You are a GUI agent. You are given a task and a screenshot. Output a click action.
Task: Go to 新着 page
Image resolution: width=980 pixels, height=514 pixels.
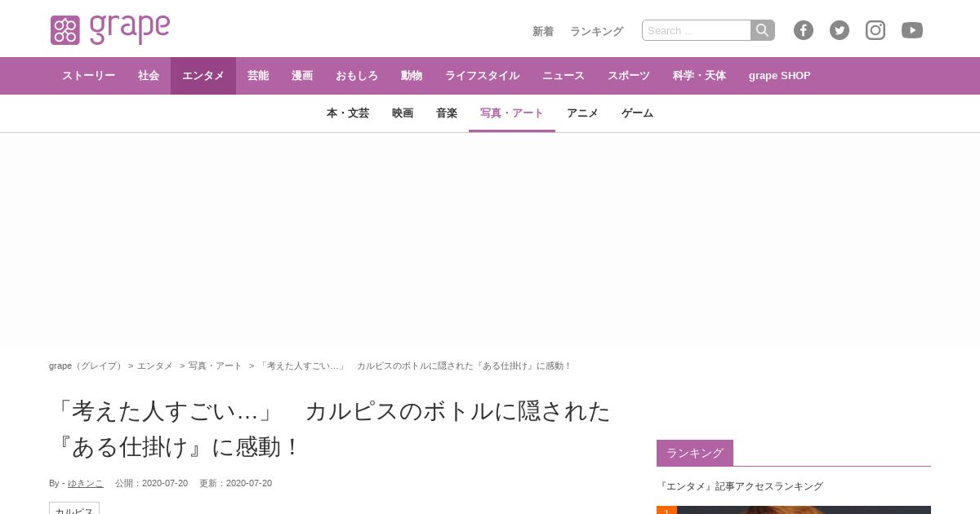(x=543, y=31)
